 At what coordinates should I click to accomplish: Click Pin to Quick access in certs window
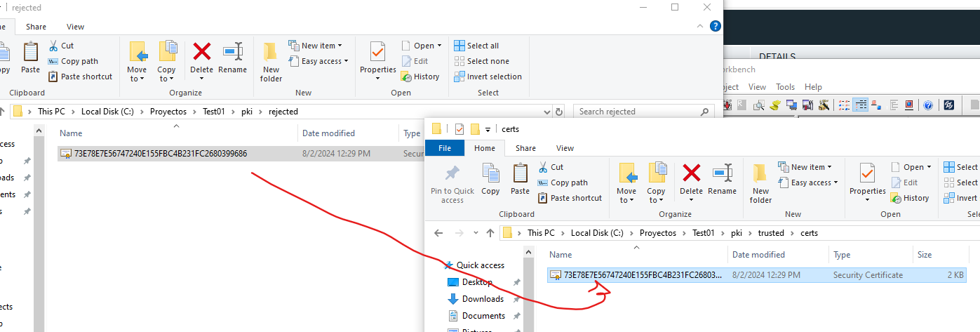point(452,183)
